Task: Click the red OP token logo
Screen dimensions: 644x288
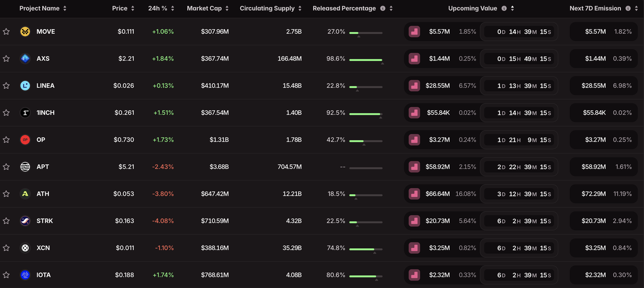Action: [x=25, y=139]
